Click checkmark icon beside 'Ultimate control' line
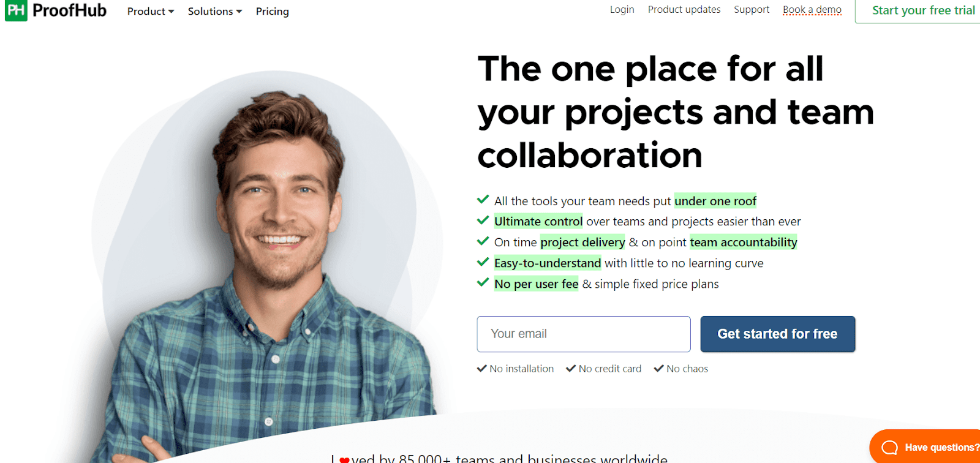980x463 pixels. (x=483, y=220)
